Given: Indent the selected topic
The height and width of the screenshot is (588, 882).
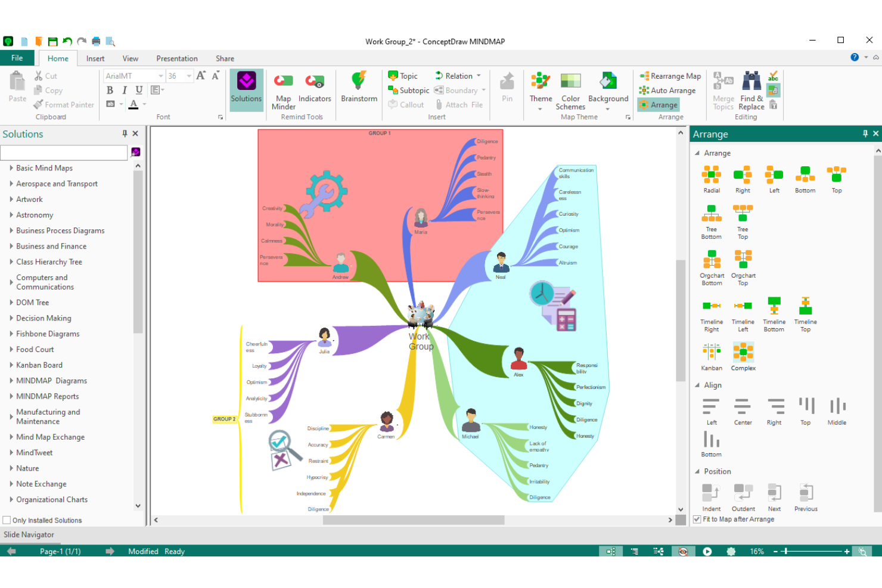Looking at the screenshot, I should coord(711,497).
